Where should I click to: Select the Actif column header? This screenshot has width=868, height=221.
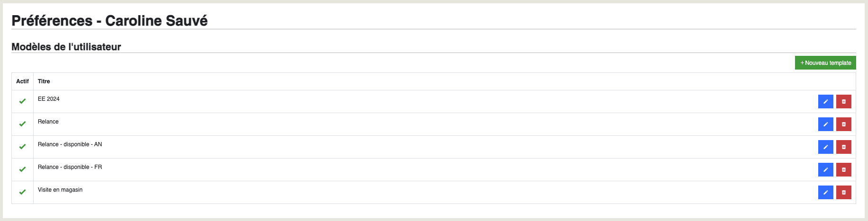click(x=22, y=81)
